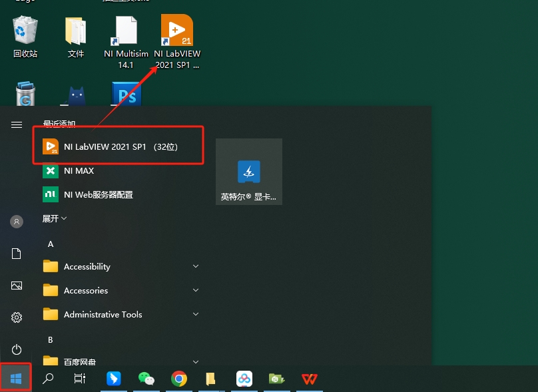This screenshot has height=392, width=538.
Task: Launch NI LabVIEW 2021 SP1 desktop shortcut
Action: tap(176, 42)
